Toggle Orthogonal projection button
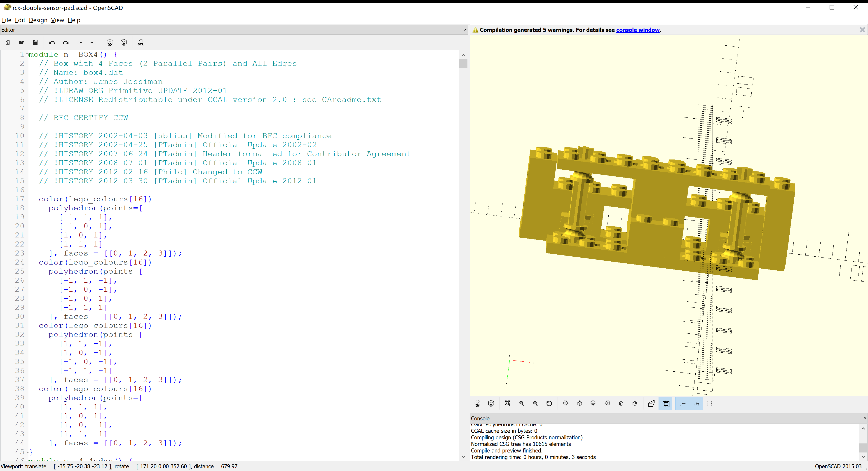This screenshot has height=471, width=868. pos(666,404)
